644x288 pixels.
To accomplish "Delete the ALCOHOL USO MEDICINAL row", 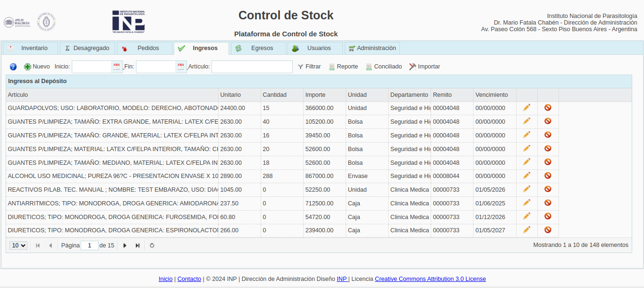I will pyautogui.click(x=548, y=176).
